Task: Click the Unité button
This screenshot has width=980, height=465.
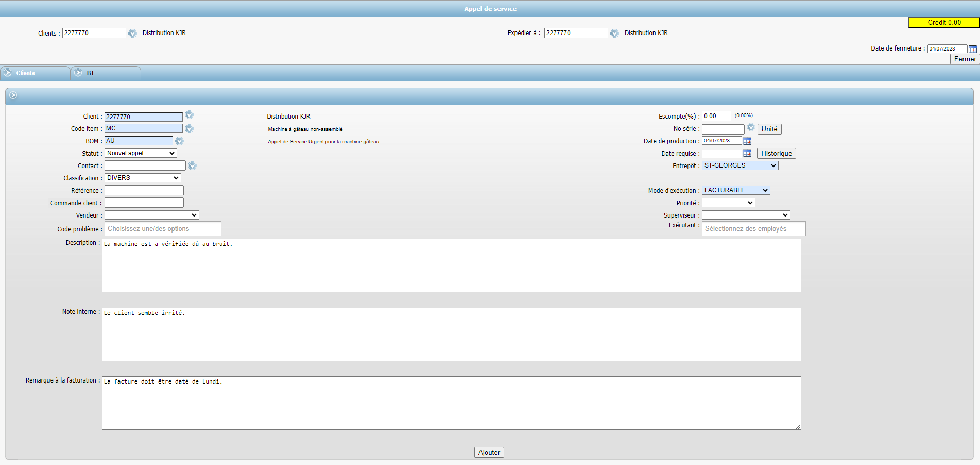Action: pyautogui.click(x=769, y=129)
